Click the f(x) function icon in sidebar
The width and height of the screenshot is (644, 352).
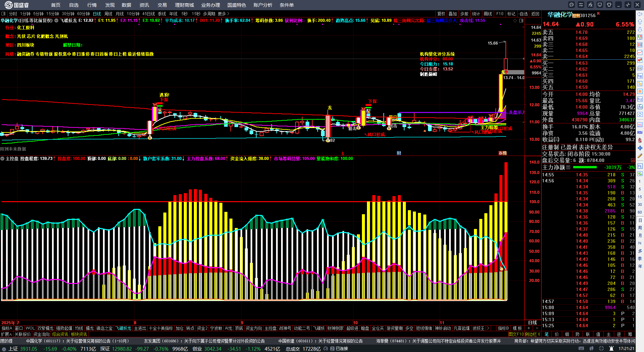(x=640, y=107)
